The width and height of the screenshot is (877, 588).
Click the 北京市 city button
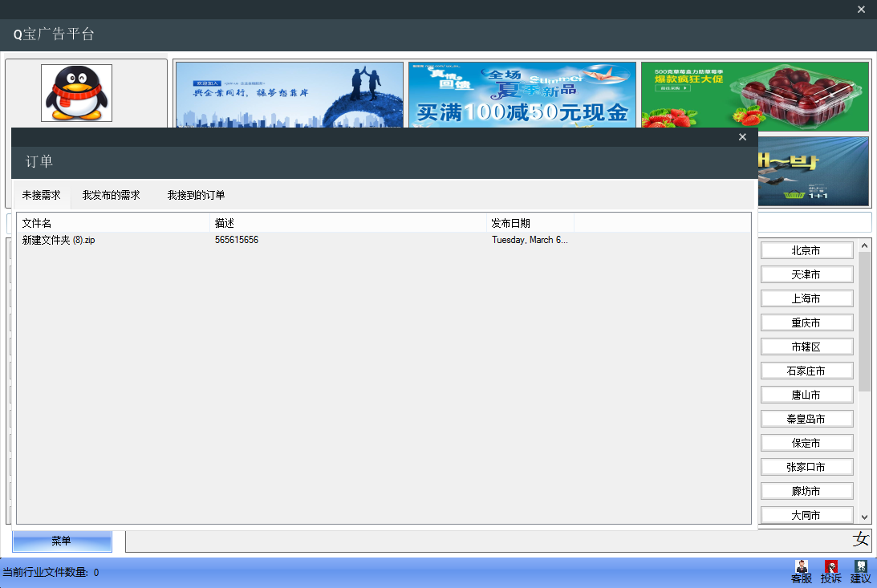806,250
